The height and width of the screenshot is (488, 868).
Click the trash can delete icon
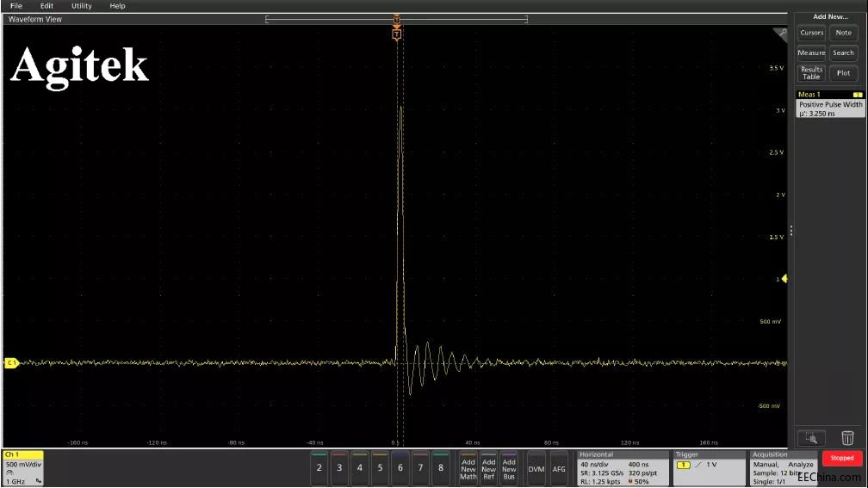click(x=847, y=437)
